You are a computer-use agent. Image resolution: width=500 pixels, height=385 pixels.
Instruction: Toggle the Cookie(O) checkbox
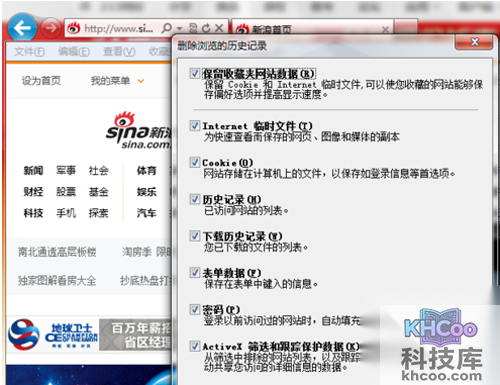[x=194, y=162]
